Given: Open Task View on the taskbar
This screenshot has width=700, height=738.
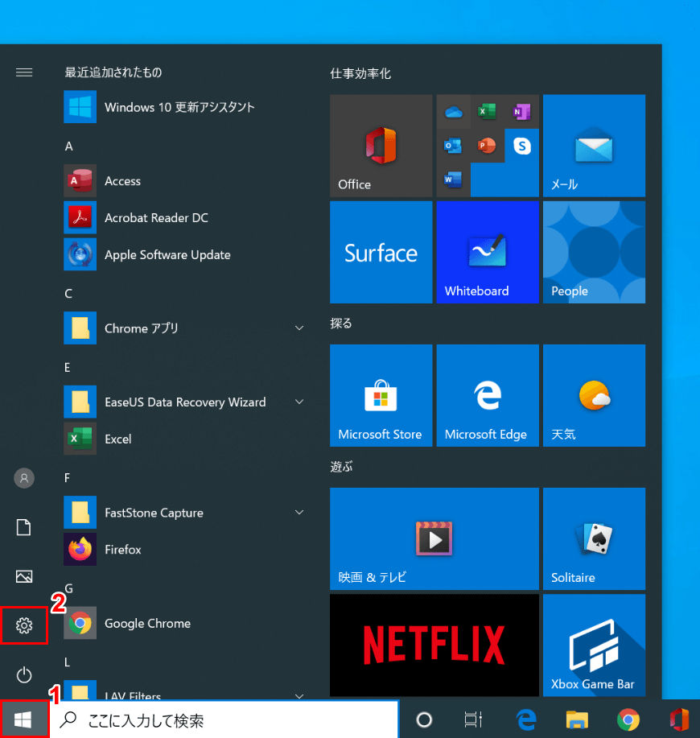Looking at the screenshot, I should (x=473, y=719).
